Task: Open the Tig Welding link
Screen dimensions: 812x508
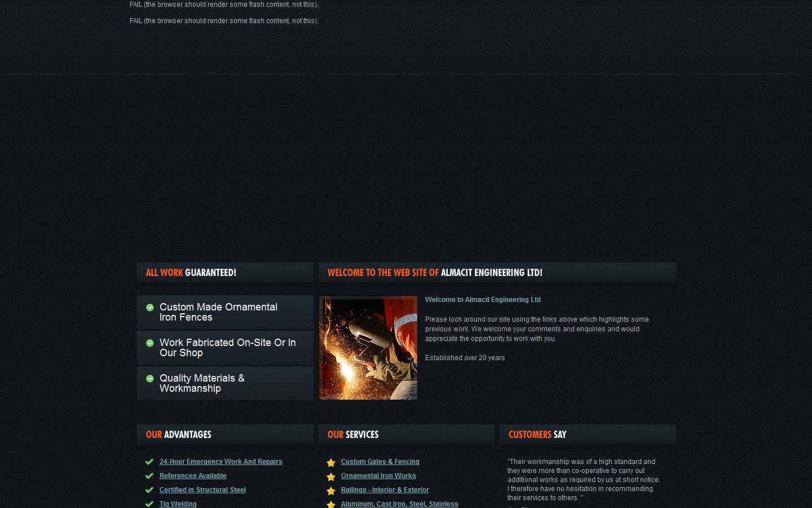Action: coord(178,503)
